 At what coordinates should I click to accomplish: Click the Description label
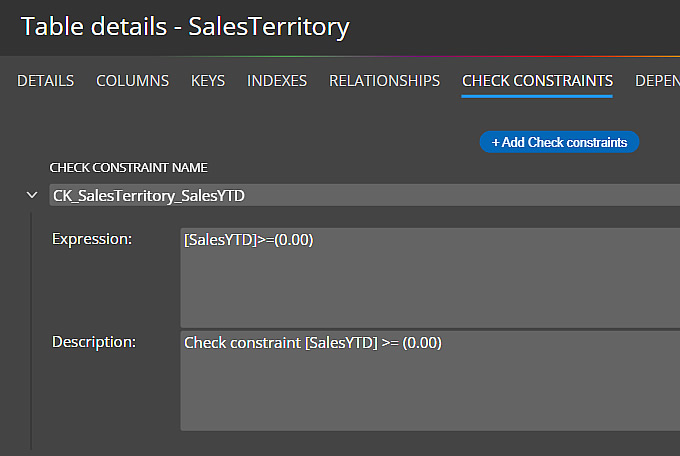[94, 342]
